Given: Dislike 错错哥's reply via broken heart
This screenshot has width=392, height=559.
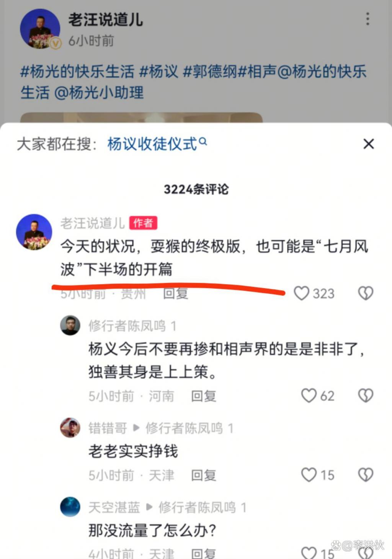Looking at the screenshot, I should click(365, 475).
